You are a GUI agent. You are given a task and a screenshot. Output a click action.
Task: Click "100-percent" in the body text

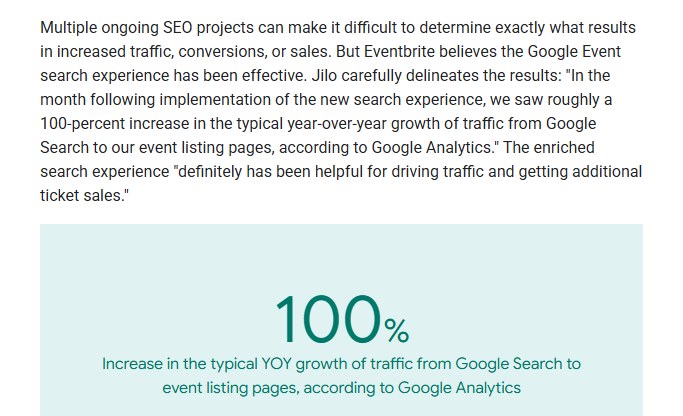(x=82, y=124)
